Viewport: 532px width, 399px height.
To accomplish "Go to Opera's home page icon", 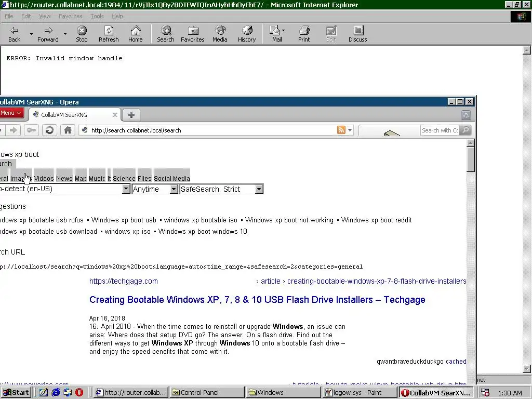I will tap(68, 130).
